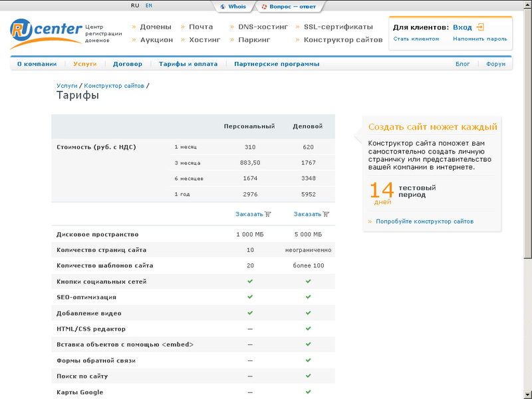Screen dimensions: 532x399
Task: Click the cart icon under Деловой column
Action: point(326,214)
